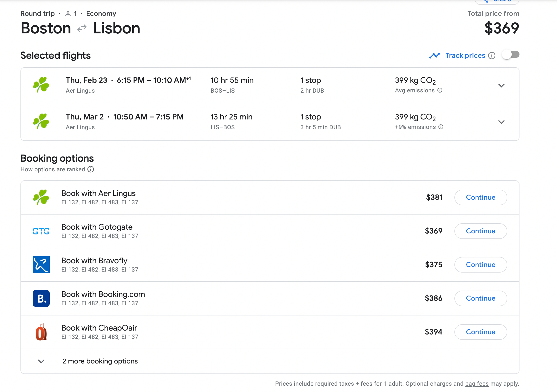
Task: Click the +9% emissions info icon
Action: [x=441, y=127]
